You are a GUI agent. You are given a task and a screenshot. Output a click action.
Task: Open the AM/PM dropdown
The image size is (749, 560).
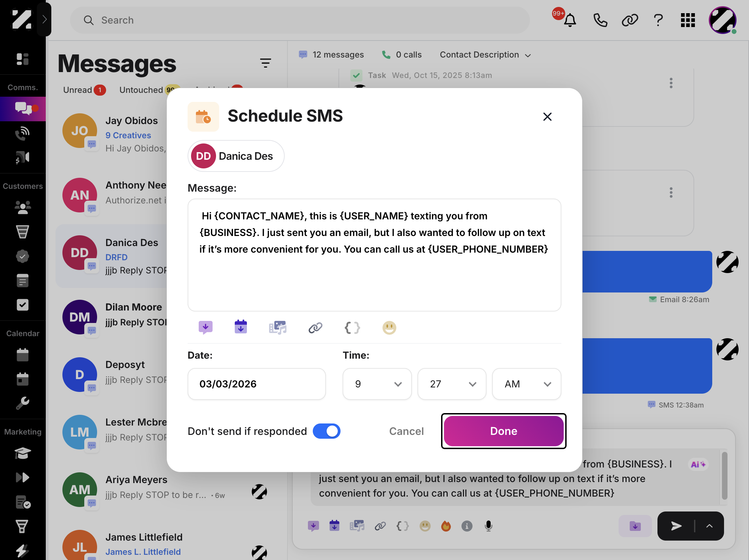(526, 384)
